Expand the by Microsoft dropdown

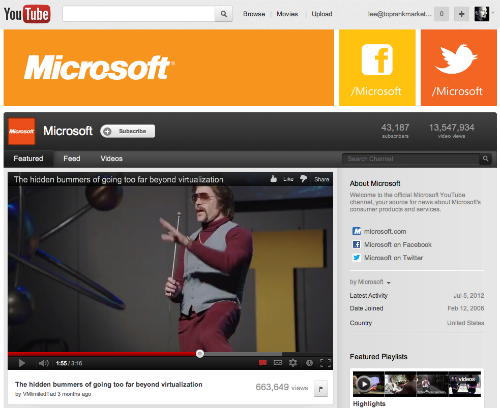pyautogui.click(x=370, y=282)
